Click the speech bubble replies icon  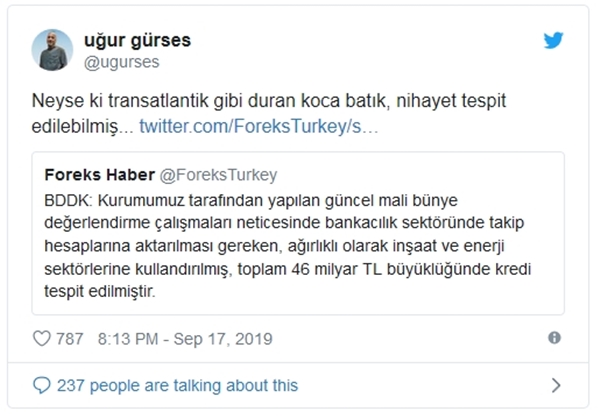[x=41, y=385]
